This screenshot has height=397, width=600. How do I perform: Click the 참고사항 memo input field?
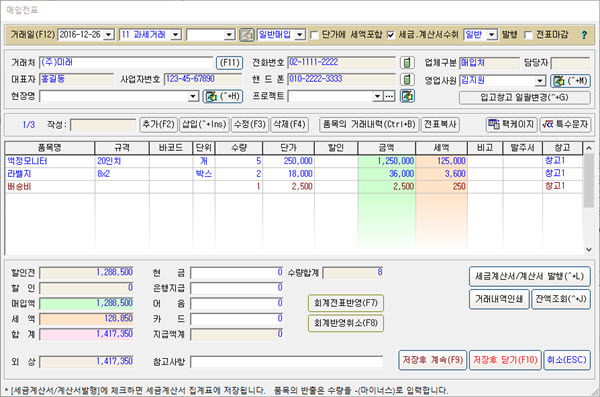[286, 361]
